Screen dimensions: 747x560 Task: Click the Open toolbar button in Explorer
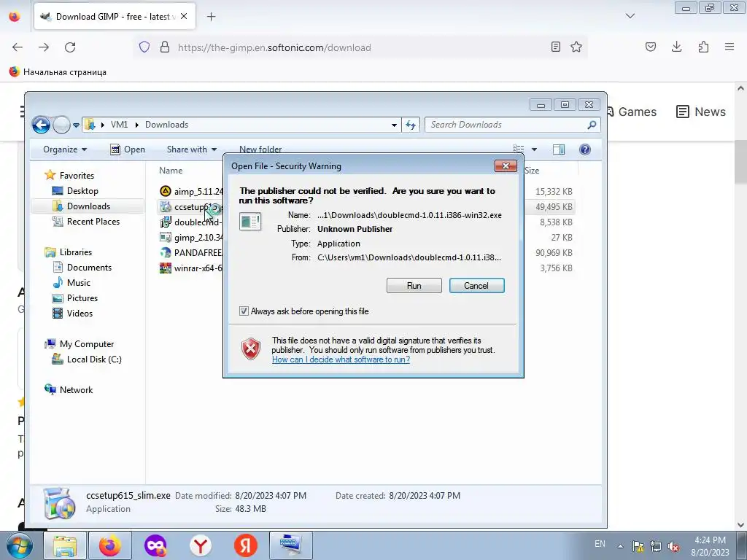[128, 149]
